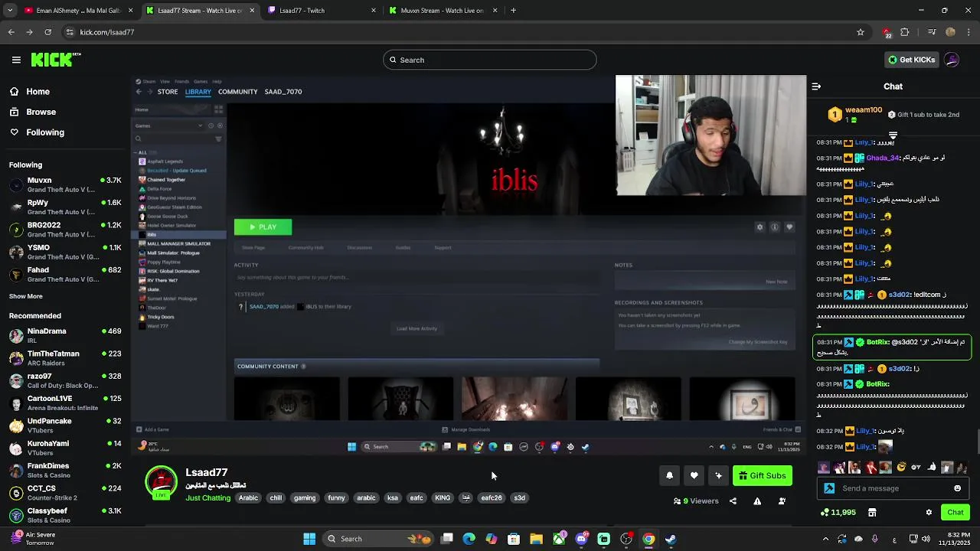Viewport: 980px width, 551px height.
Task: Expand the pinned gift leaderboard handle
Action: (893, 135)
